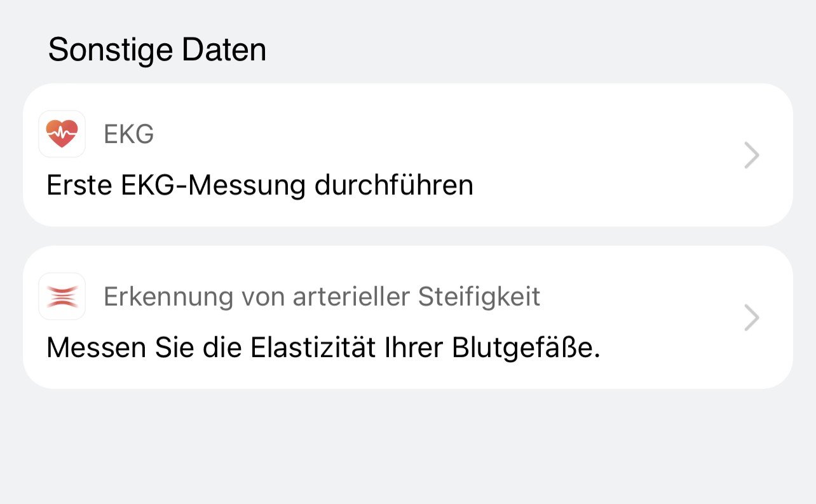
Task: Tap "Messen Sie die Elastizität Ihrer Blutgefäße."
Action: click(x=323, y=348)
